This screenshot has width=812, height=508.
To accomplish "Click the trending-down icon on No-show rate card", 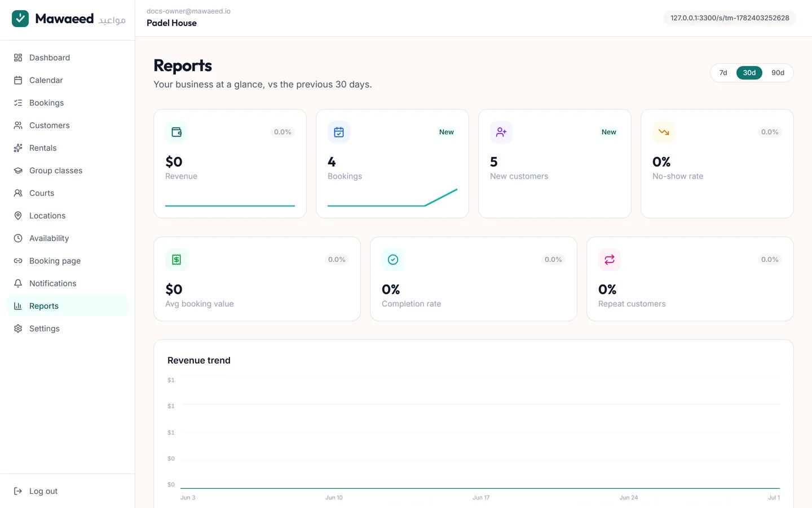I will (x=664, y=132).
